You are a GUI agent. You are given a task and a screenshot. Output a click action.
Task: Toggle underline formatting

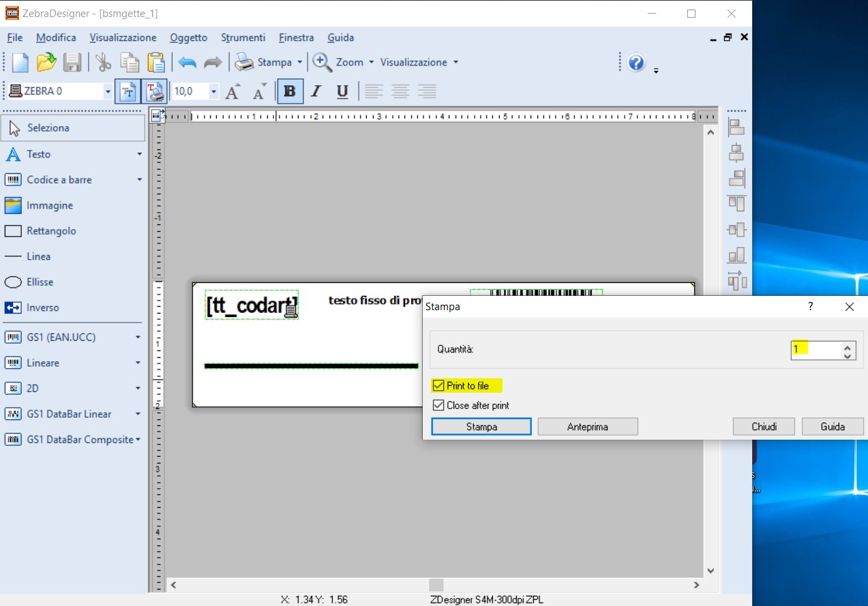tap(342, 91)
